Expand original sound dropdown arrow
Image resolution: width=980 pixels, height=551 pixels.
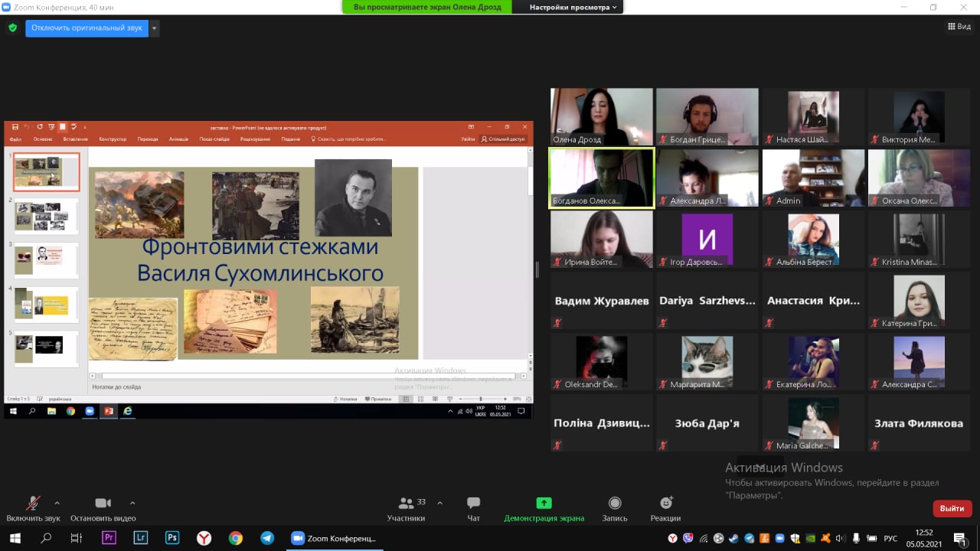(155, 28)
